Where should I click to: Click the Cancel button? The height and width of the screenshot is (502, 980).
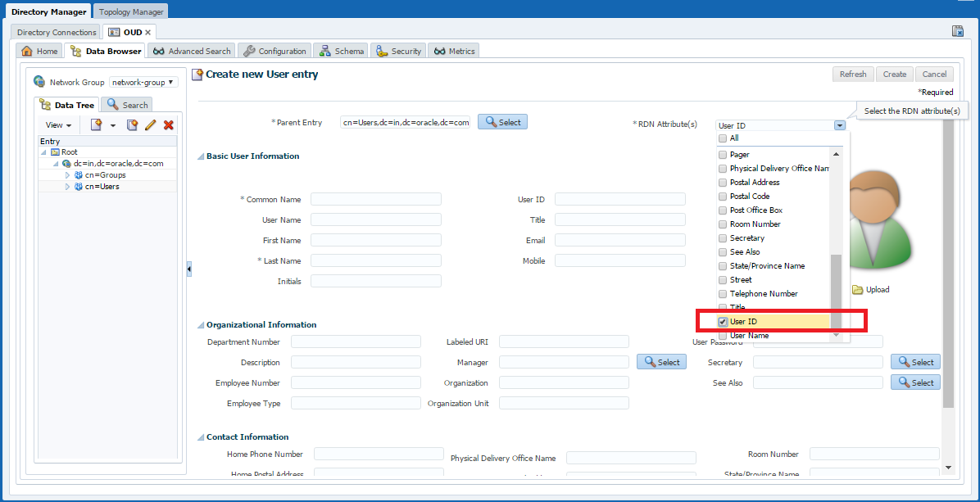[934, 75]
